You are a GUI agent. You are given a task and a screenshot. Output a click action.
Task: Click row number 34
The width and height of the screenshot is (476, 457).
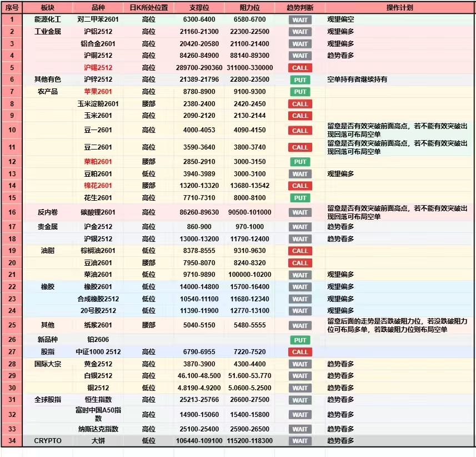click(12, 441)
